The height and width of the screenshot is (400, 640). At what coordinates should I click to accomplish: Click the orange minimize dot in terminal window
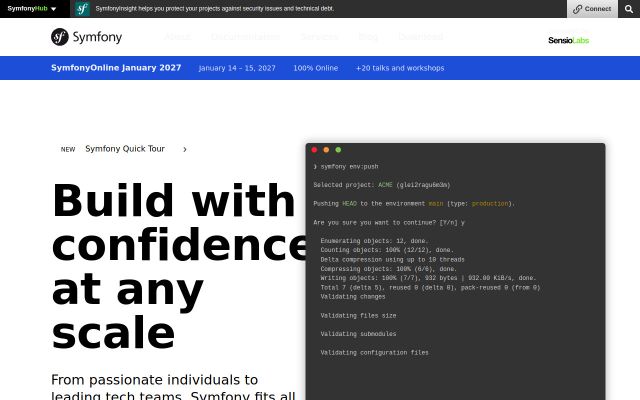click(x=326, y=150)
